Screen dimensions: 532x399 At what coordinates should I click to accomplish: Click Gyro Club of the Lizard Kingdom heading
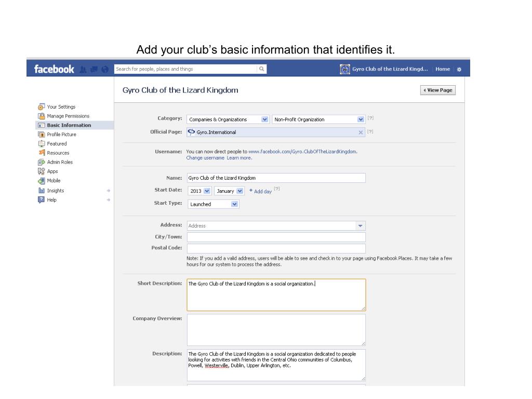(180, 90)
